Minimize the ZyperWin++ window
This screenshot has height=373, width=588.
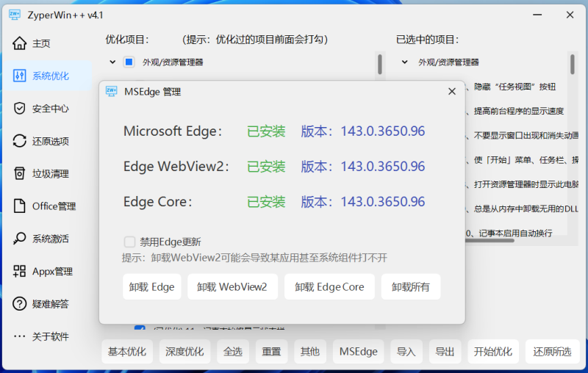pos(537,15)
